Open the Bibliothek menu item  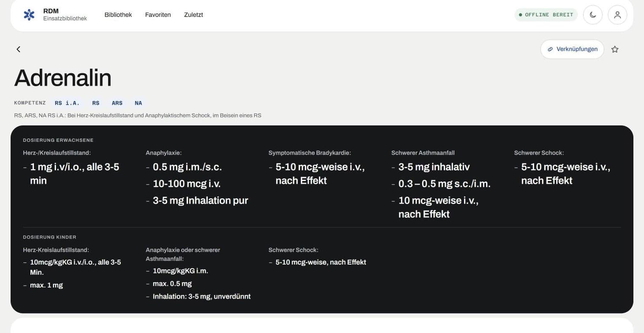118,15
